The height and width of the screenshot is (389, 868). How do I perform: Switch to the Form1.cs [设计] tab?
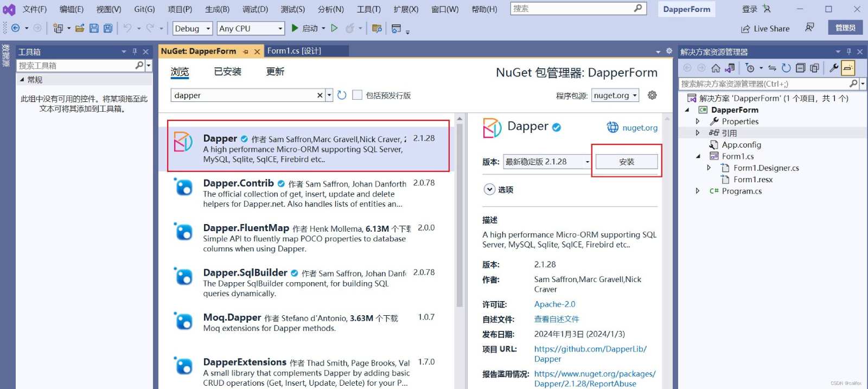click(x=294, y=51)
